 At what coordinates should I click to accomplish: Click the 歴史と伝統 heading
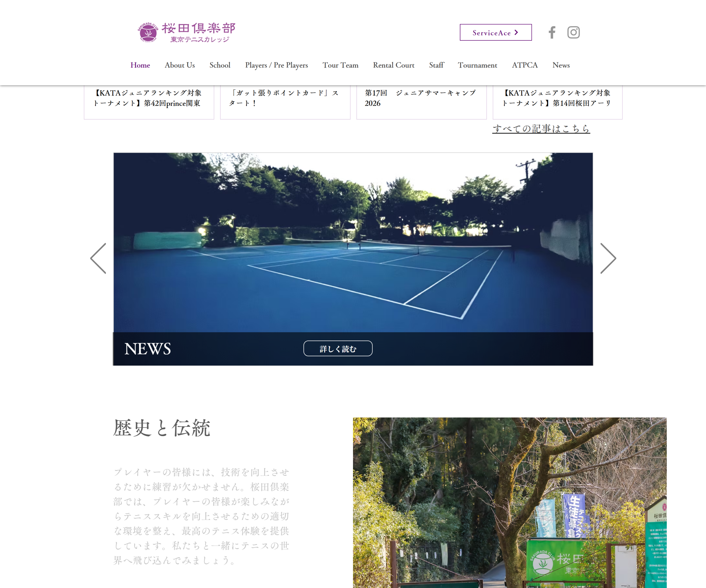click(162, 428)
